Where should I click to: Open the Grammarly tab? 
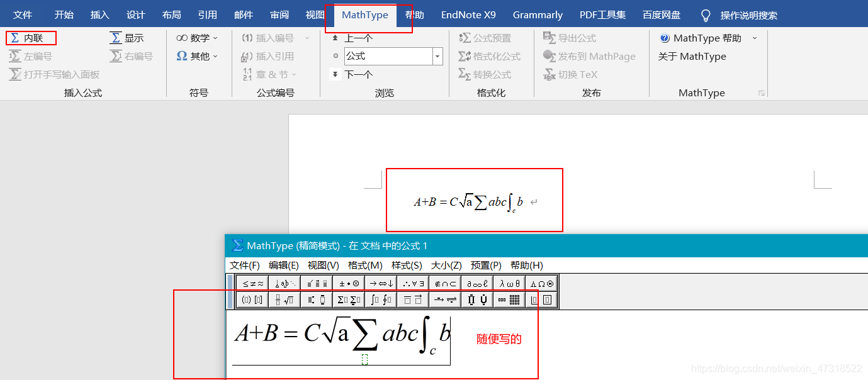point(538,15)
